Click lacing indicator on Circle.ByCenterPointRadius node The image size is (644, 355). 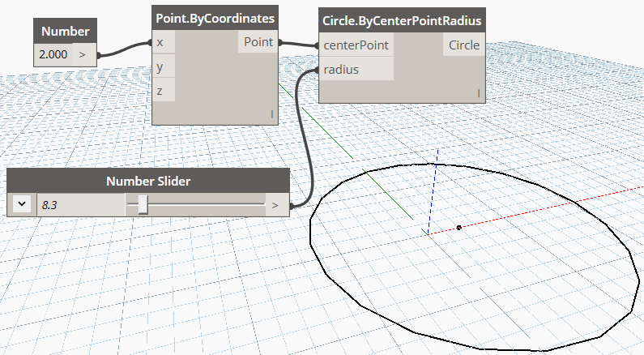tap(479, 93)
